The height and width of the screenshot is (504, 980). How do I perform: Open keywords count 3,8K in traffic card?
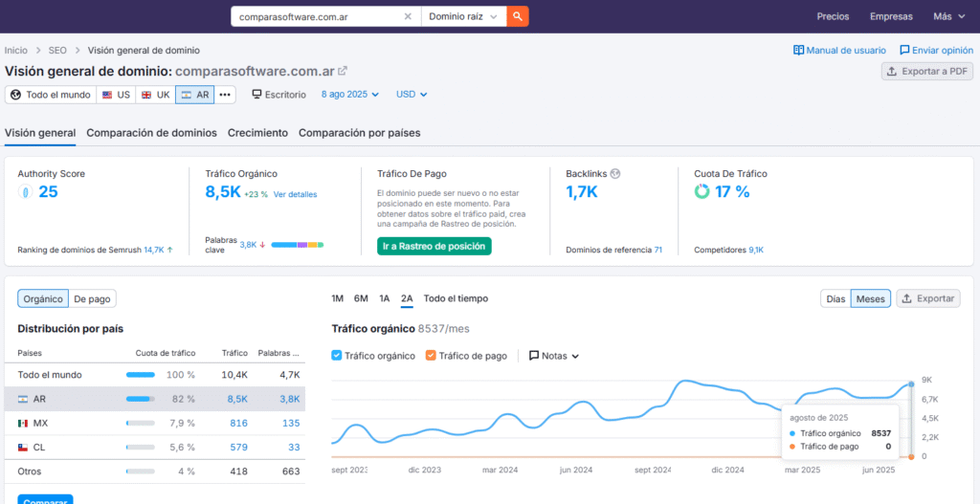coord(248,245)
